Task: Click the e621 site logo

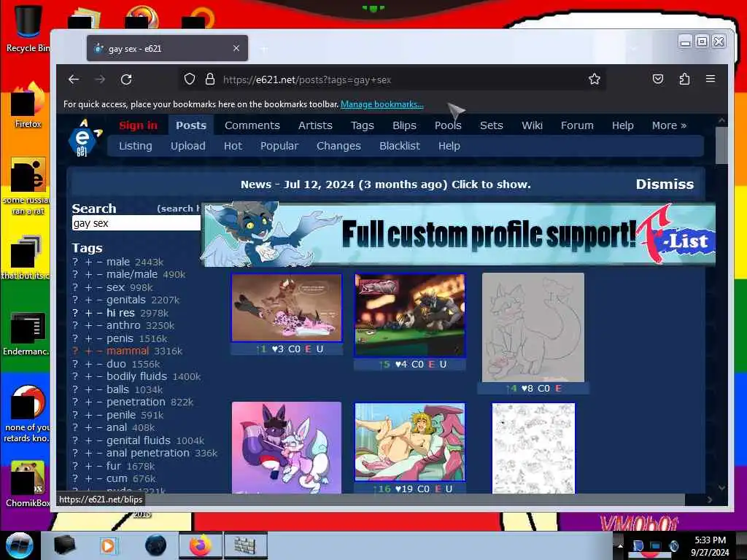Action: coord(83,138)
